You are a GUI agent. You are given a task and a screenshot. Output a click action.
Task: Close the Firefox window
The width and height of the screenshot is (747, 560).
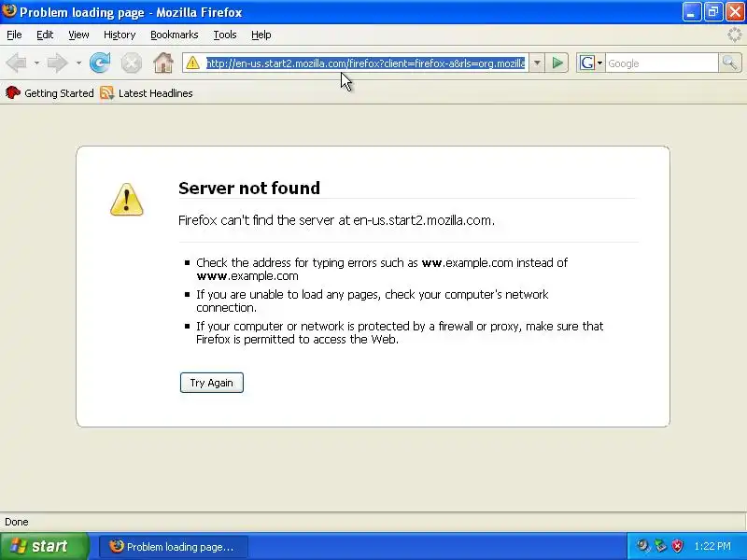click(x=735, y=12)
